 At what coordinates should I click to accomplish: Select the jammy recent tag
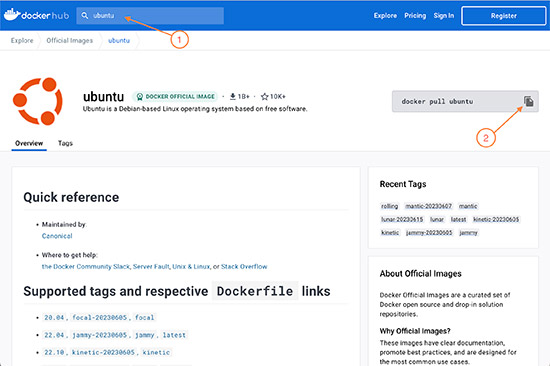coord(468,233)
